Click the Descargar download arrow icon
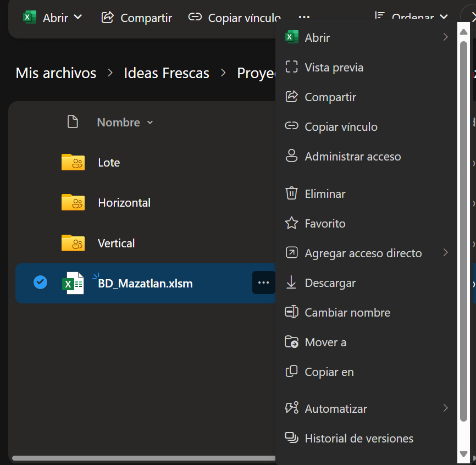Image resolution: width=476 pixels, height=465 pixels. pos(291,283)
